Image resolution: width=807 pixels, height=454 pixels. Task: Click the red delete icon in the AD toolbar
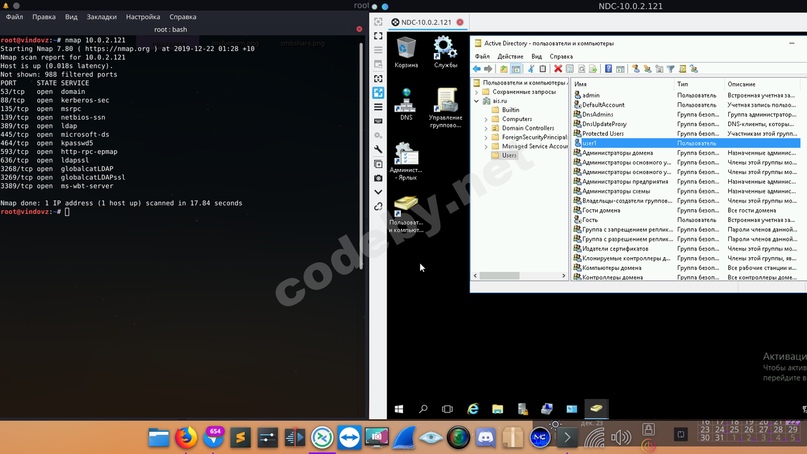point(558,69)
